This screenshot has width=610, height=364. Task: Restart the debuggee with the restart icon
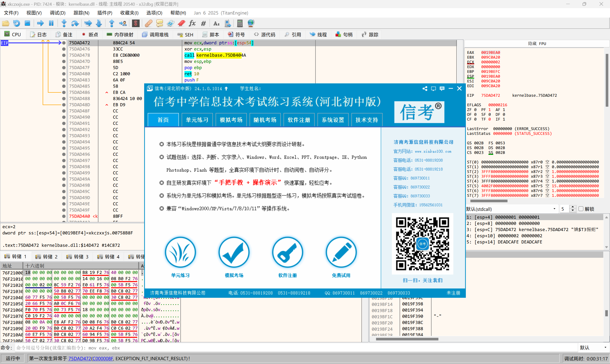click(x=16, y=23)
